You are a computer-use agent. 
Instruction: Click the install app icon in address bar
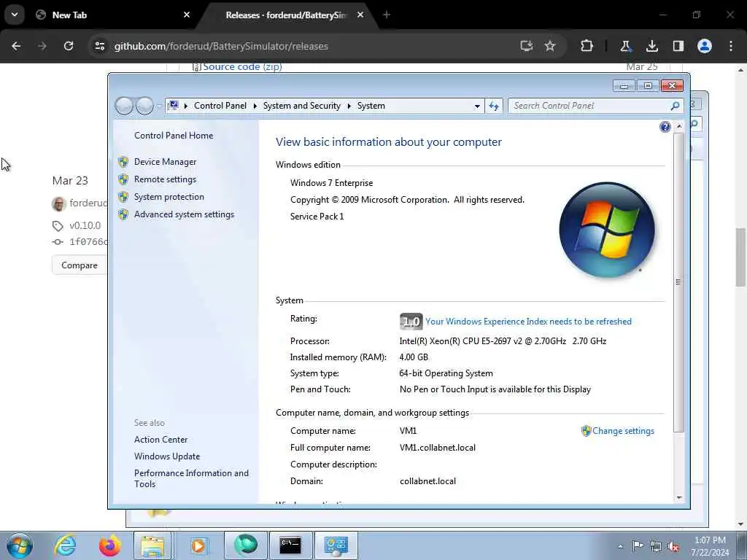click(x=527, y=46)
